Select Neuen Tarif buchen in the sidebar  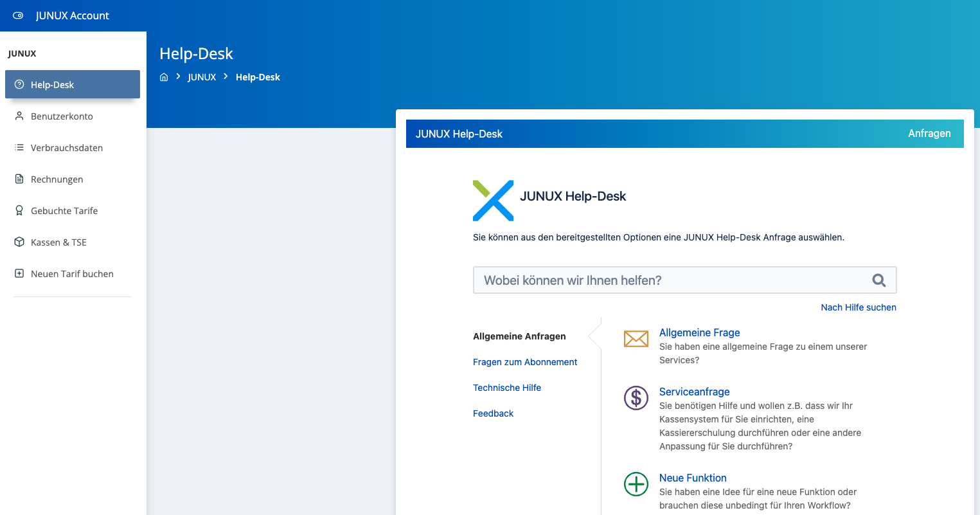[73, 273]
